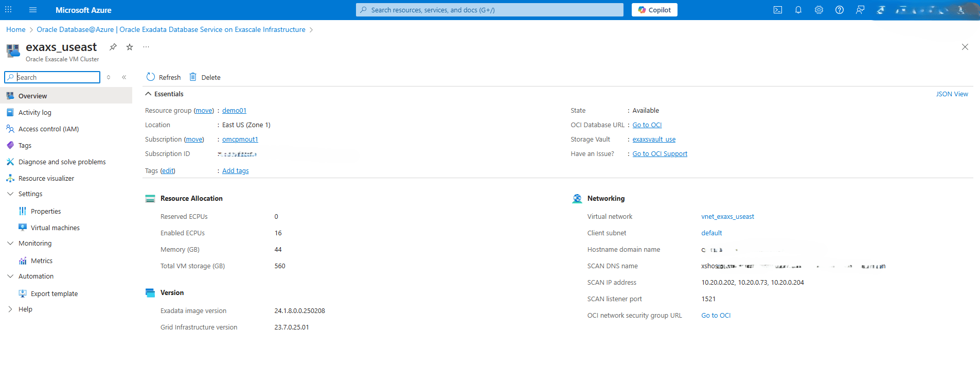This screenshot has width=980, height=381.
Task: Click the Resource group move link
Action: tap(204, 110)
